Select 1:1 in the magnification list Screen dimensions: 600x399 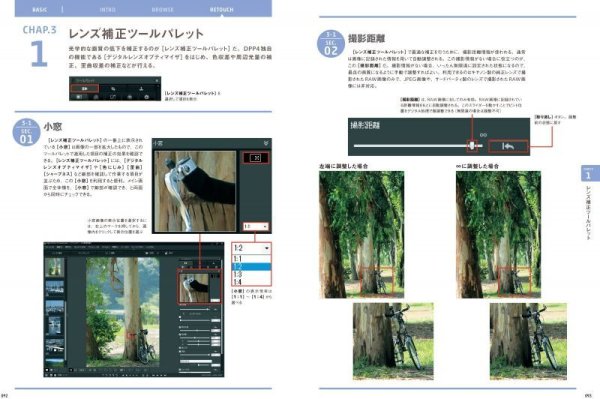(x=251, y=259)
